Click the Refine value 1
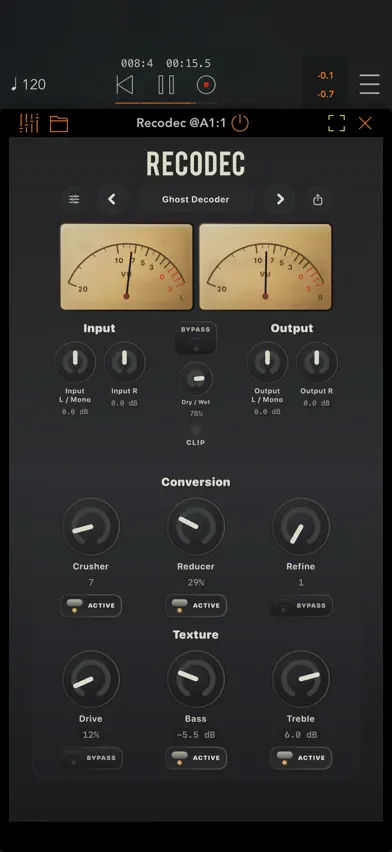392x852 pixels. coord(301,582)
